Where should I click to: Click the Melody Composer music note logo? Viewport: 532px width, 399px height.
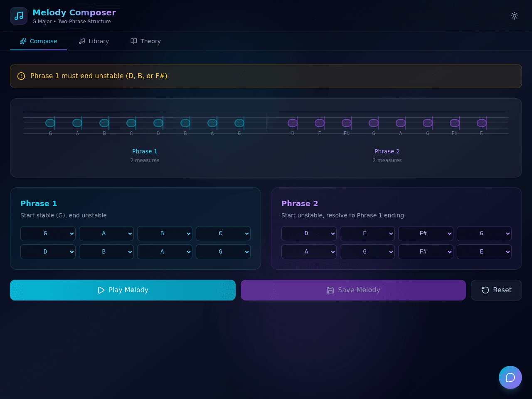[x=19, y=16]
